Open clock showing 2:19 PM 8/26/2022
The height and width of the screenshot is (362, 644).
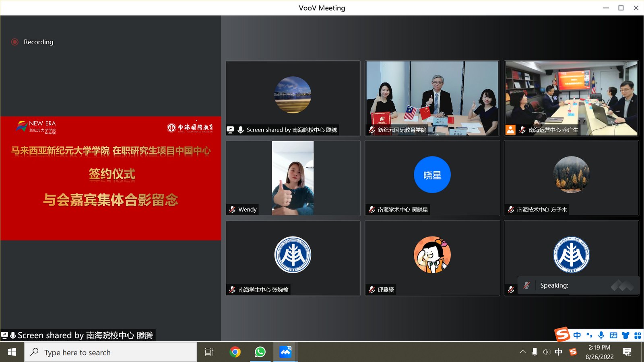pos(599,352)
